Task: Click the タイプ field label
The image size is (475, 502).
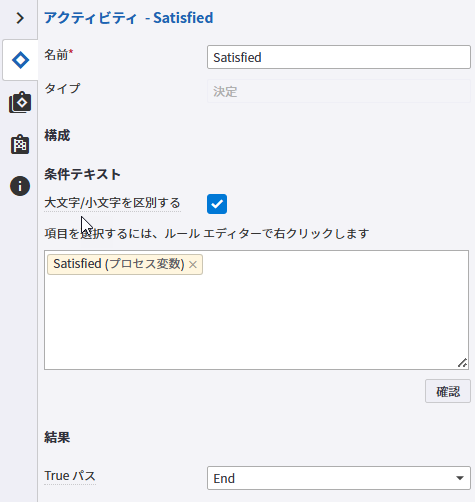Action: click(x=62, y=89)
